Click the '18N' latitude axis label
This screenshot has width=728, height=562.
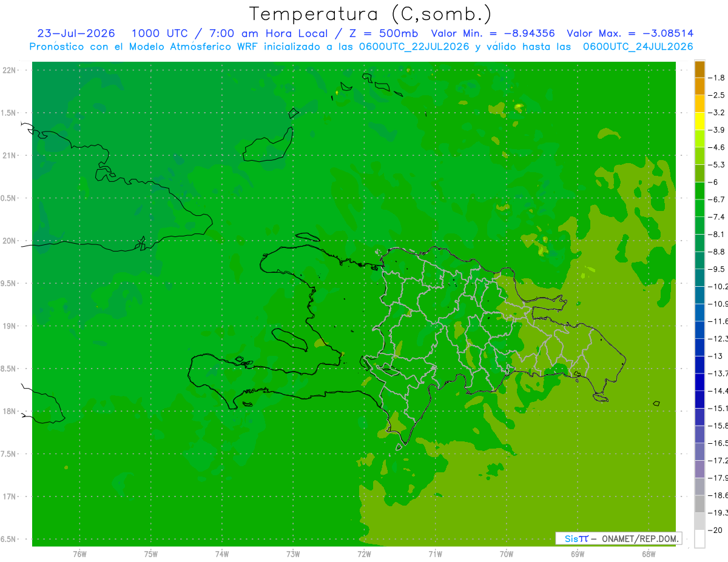tap(9, 412)
